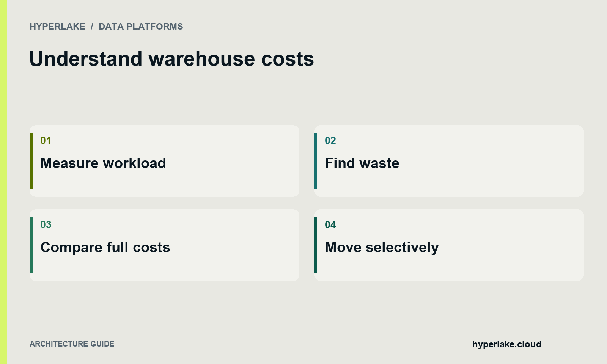607x364 pixels.
Task: Click step number 04
Action: click(x=330, y=225)
